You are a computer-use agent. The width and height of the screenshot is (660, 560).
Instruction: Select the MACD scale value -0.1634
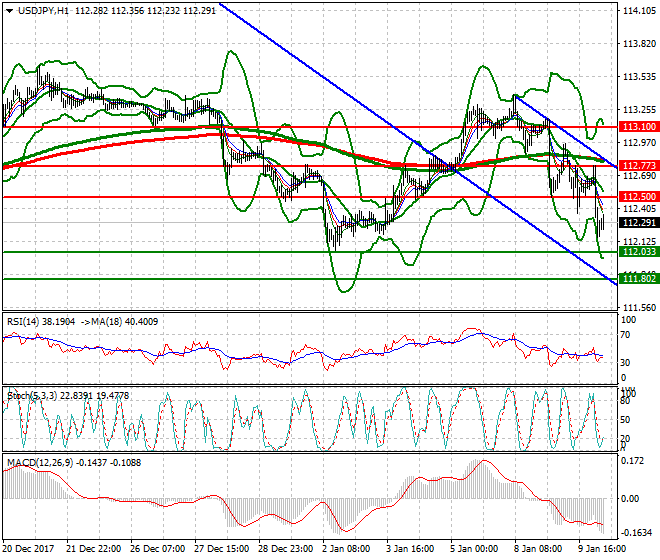[637, 532]
